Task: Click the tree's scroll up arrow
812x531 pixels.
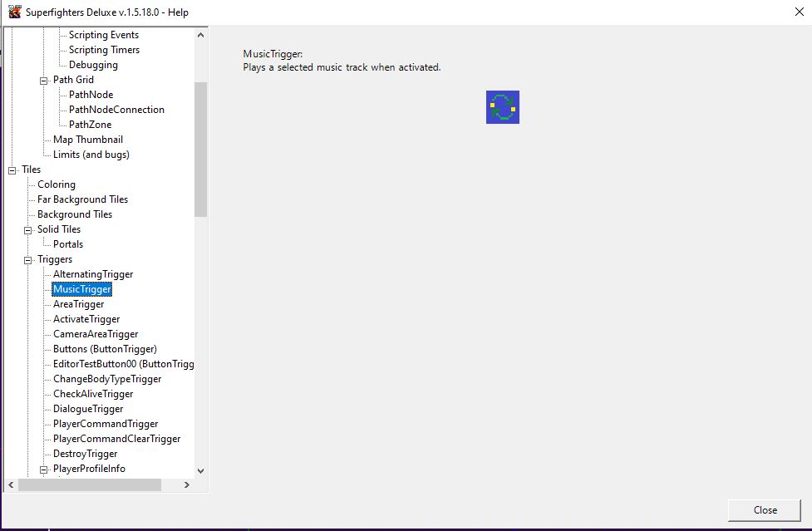Action: tap(201, 35)
